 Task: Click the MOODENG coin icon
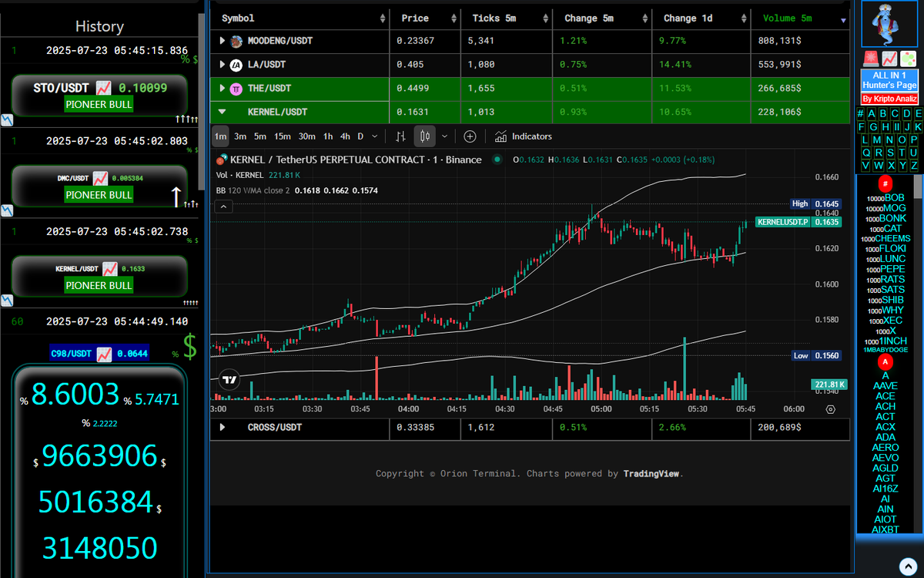(236, 40)
